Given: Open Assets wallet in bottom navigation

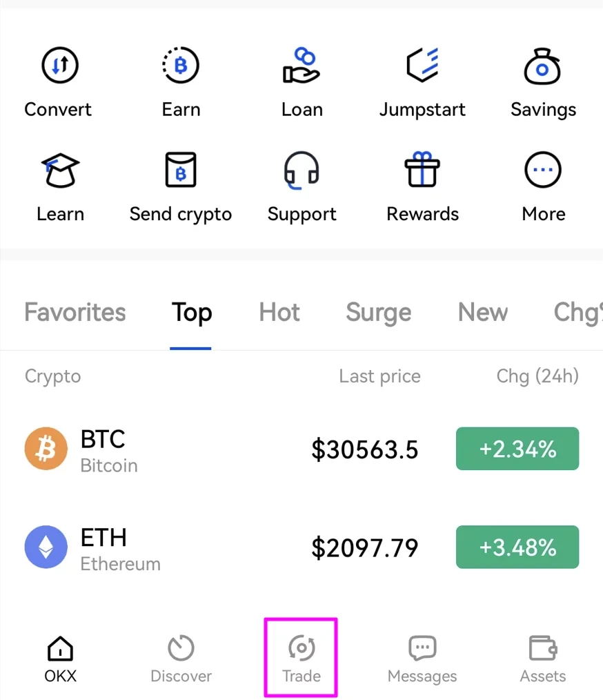Looking at the screenshot, I should click(543, 659).
